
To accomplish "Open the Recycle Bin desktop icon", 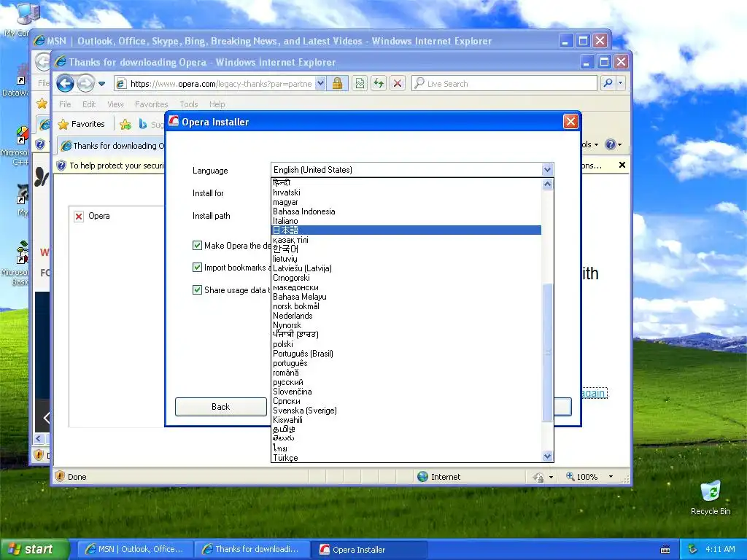I will point(711,498).
